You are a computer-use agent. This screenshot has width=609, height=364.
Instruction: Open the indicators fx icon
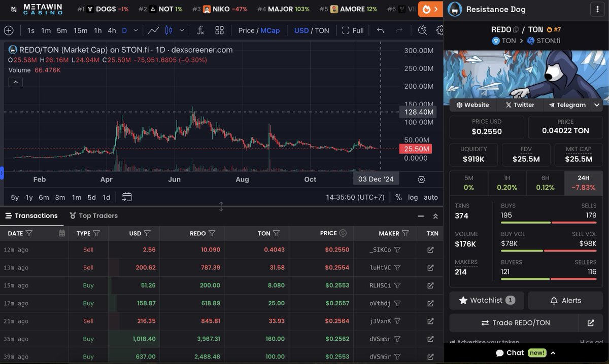point(200,30)
